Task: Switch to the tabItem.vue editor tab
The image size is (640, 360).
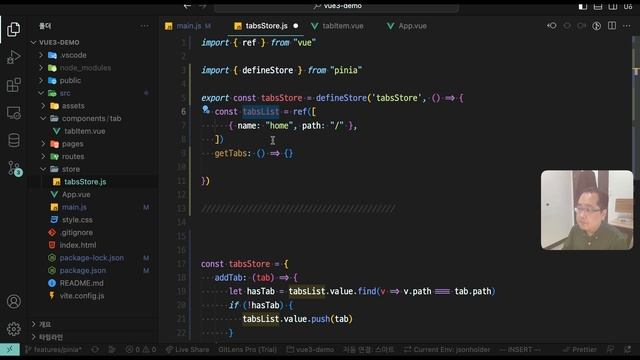Action: [x=338, y=26]
